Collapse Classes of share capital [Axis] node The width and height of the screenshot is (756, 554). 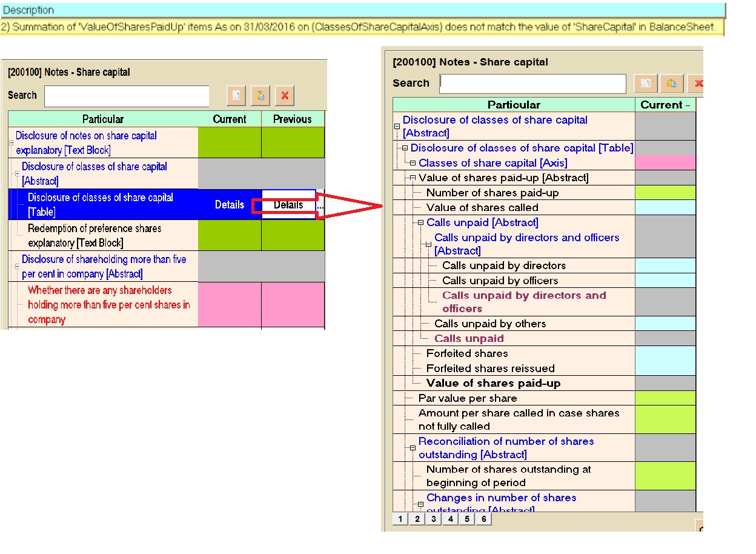[413, 163]
